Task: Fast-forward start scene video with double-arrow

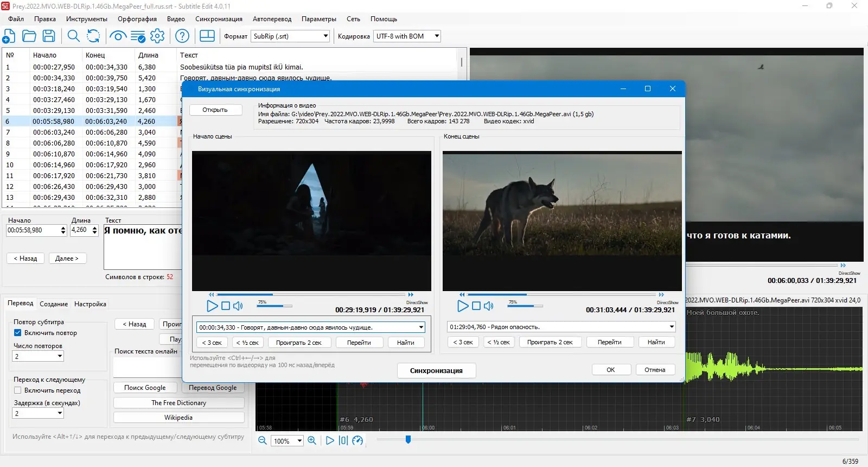Action: (x=411, y=295)
